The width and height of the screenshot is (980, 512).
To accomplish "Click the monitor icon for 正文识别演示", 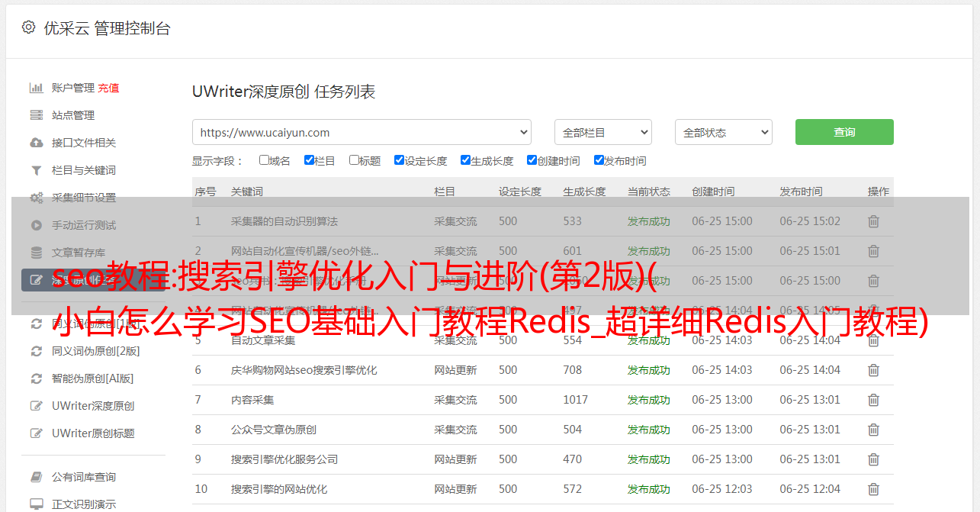I will click(36, 504).
